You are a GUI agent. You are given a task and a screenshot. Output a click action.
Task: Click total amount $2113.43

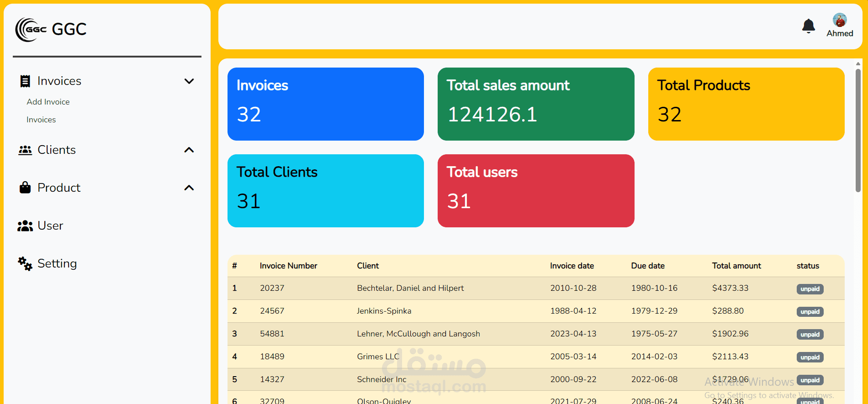[x=730, y=357]
